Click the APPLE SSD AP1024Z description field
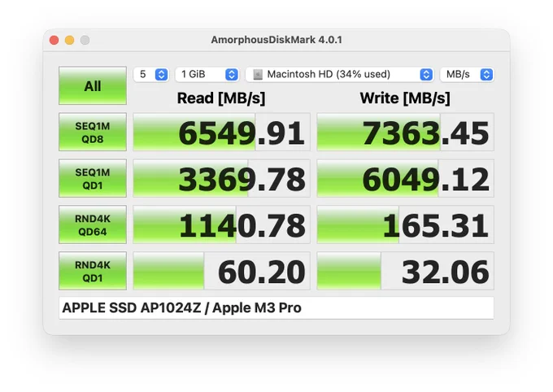553x392 pixels. point(276,308)
